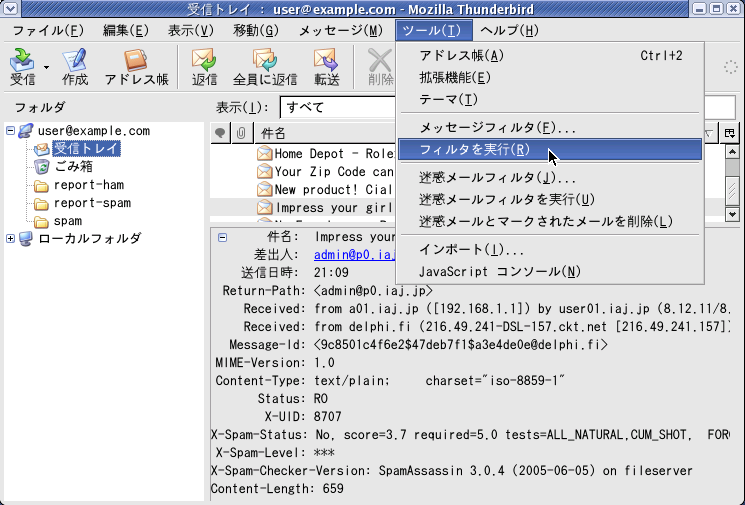This screenshot has width=745, height=505.
Task: Select the user@example.com account
Action: point(94,131)
